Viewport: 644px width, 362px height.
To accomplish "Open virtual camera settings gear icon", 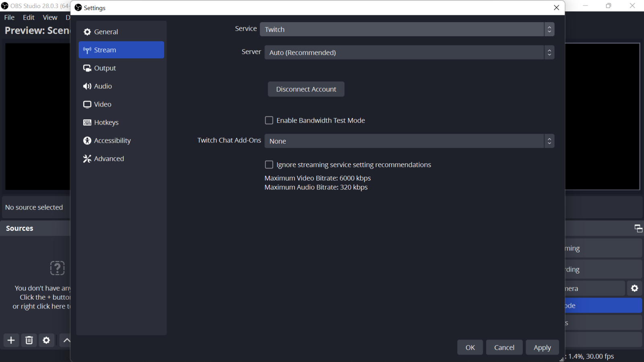I will click(635, 288).
